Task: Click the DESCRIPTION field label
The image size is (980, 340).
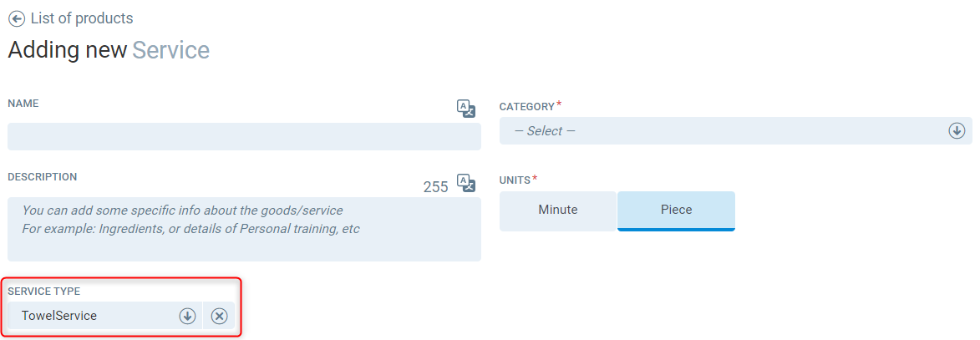Action: point(43,177)
